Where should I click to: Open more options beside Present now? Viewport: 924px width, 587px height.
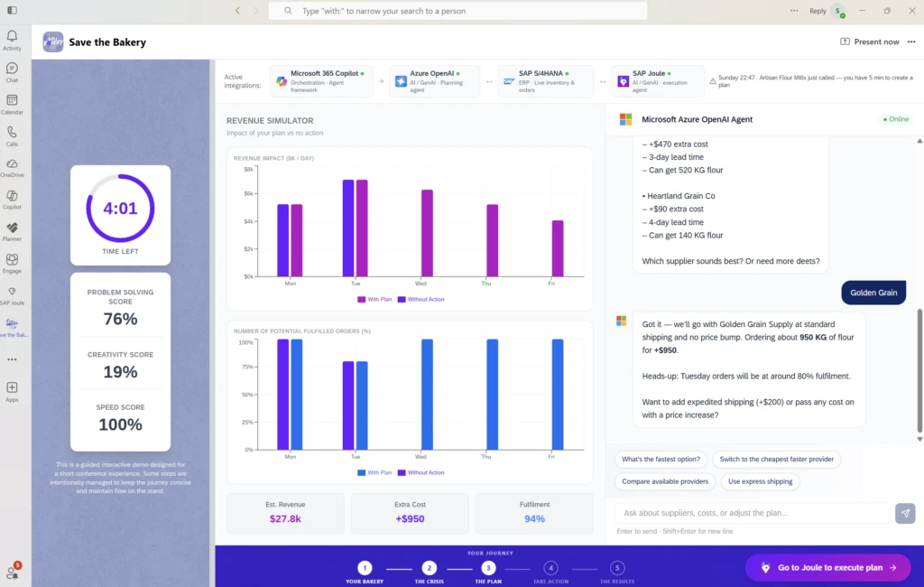(x=911, y=42)
